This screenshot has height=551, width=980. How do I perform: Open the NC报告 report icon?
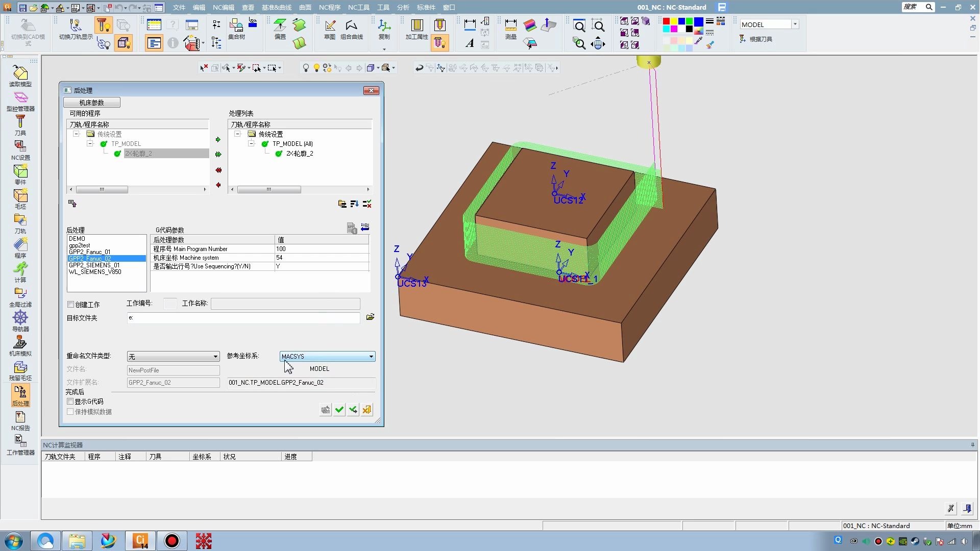pos(20,420)
